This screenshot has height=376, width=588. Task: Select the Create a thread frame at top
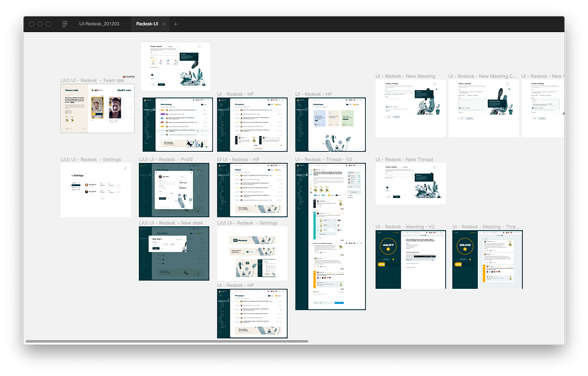click(x=175, y=66)
